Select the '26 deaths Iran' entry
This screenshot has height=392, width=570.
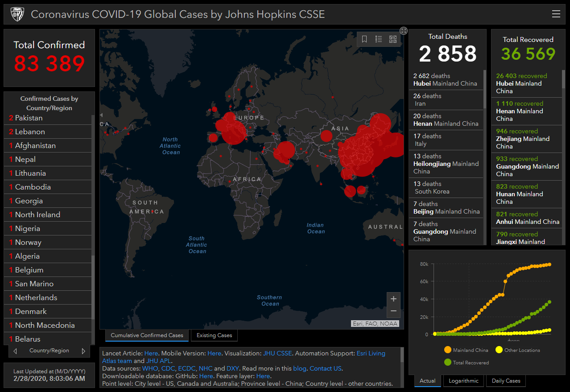click(446, 100)
